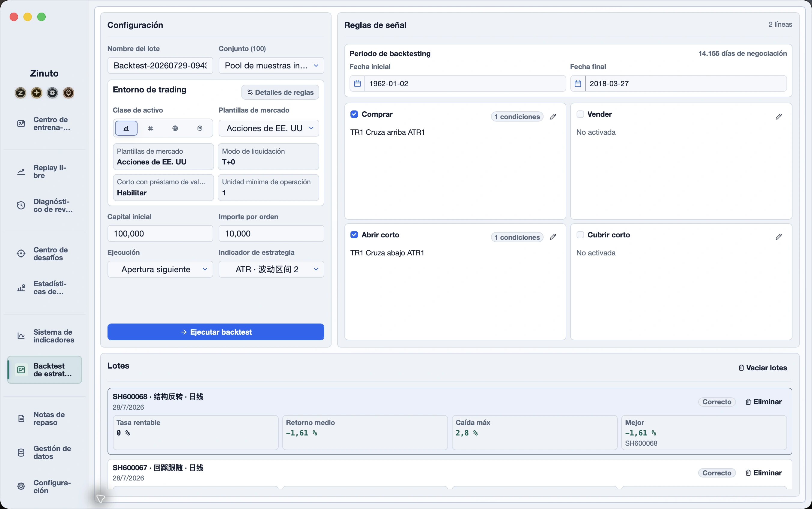Open calendar for Fecha final
This screenshot has width=812, height=509.
point(578,83)
